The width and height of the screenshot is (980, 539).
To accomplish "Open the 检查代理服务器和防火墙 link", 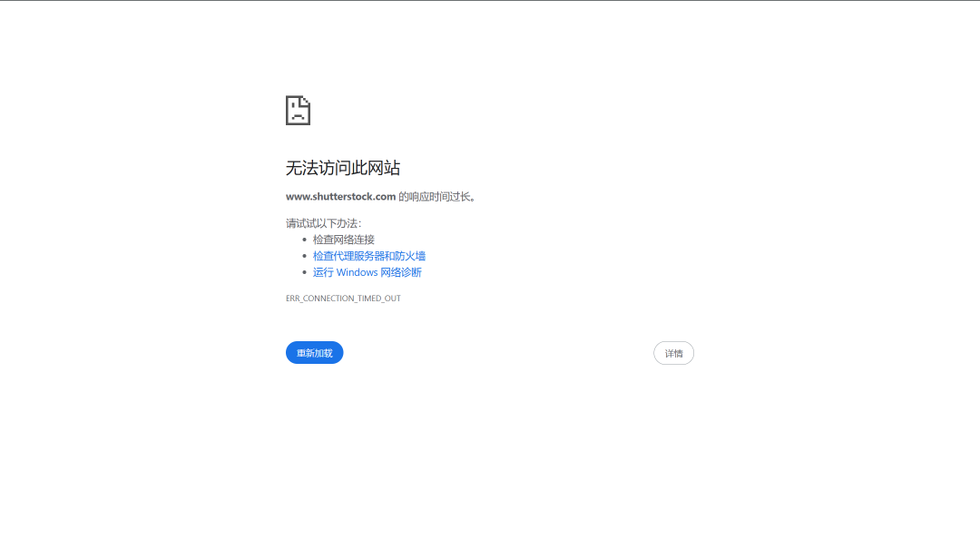I will click(368, 256).
